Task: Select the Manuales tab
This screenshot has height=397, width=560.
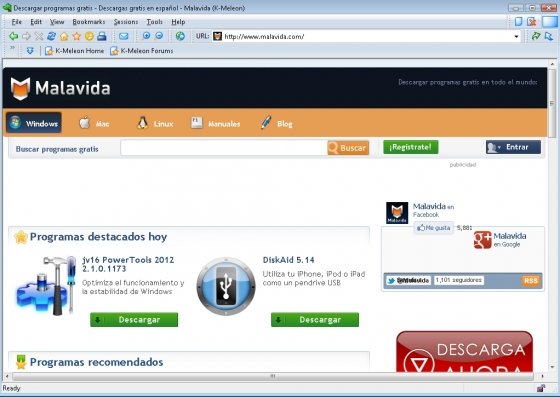Action: (216, 124)
